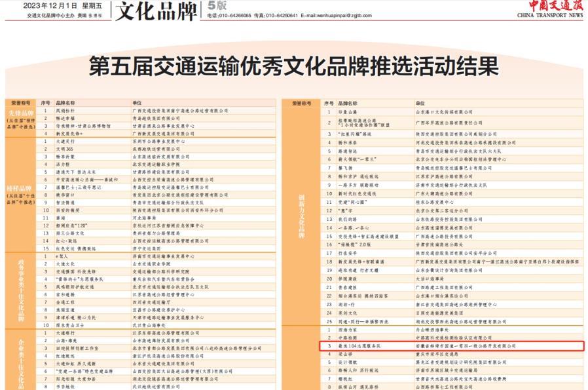
Task: Click the 先锋品牌 category label
Action: click(21, 113)
